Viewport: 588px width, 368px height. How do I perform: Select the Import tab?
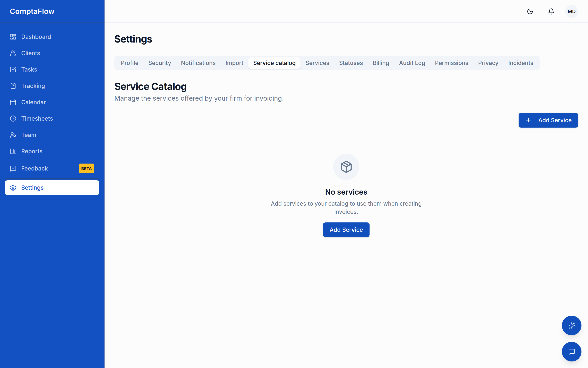pyautogui.click(x=234, y=63)
